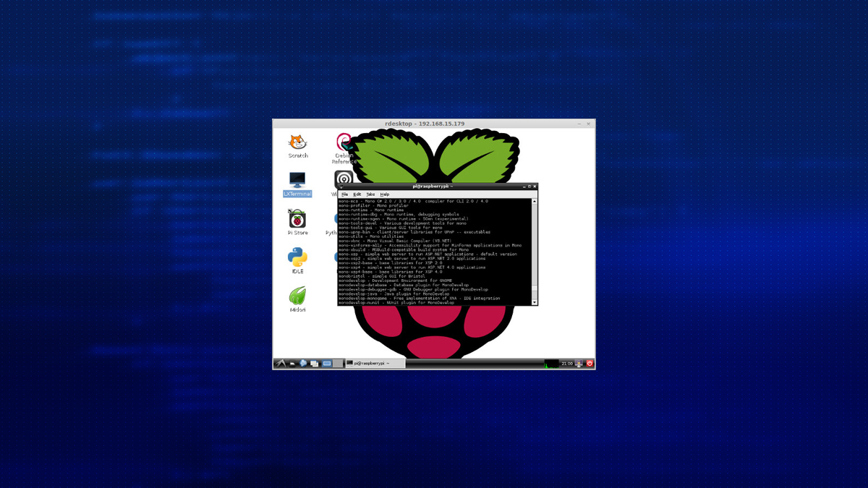
Task: Click the 21:00 clock in the panel
Action: point(567,364)
